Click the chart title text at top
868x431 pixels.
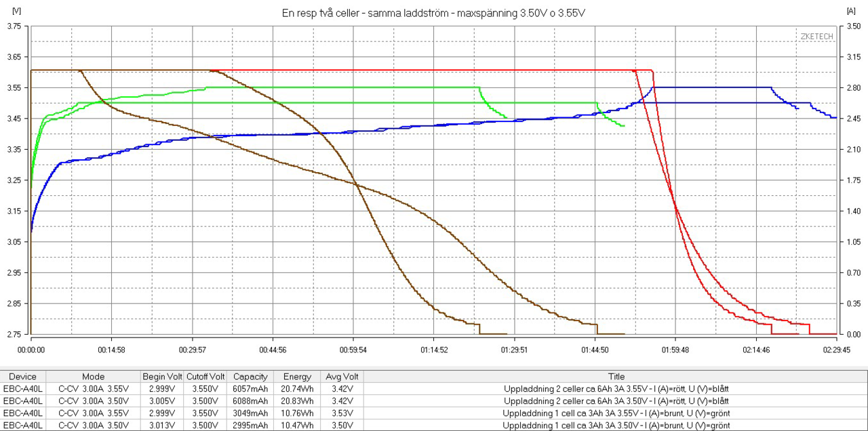click(433, 13)
